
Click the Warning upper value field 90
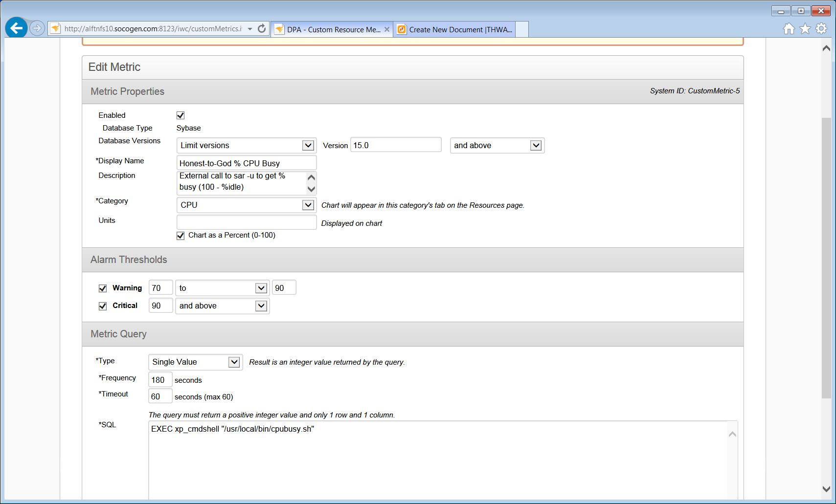(x=284, y=288)
